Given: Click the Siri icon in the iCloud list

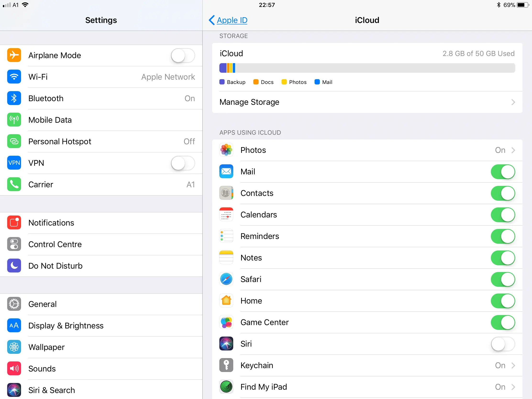Looking at the screenshot, I should point(226,344).
